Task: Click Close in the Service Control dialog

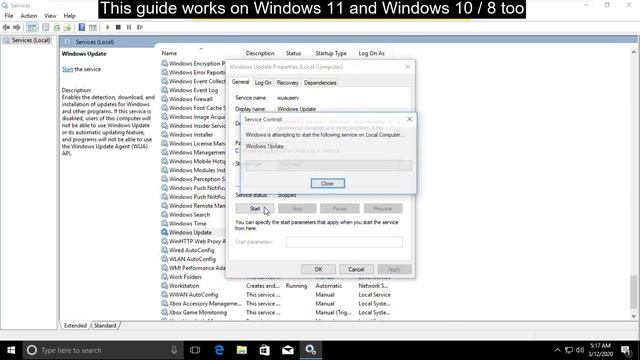Action: (x=327, y=183)
